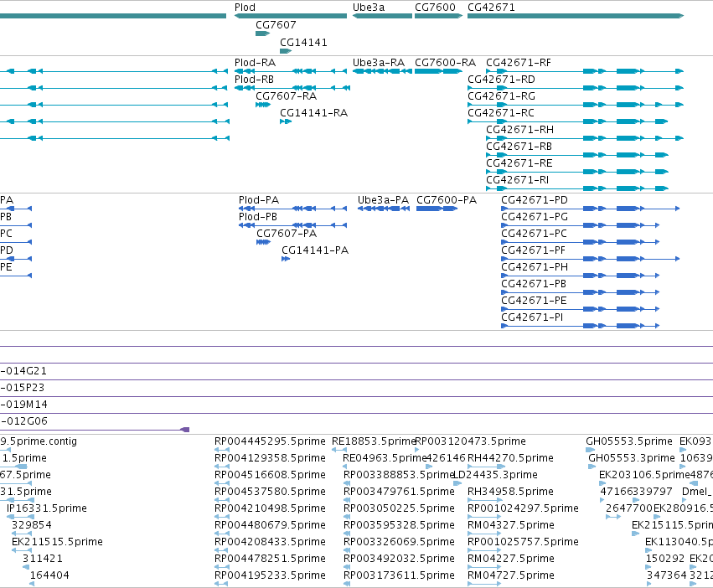The width and height of the screenshot is (713, 588).
Task: Click EST RP004537580.5prime
Action: [x=222, y=500]
